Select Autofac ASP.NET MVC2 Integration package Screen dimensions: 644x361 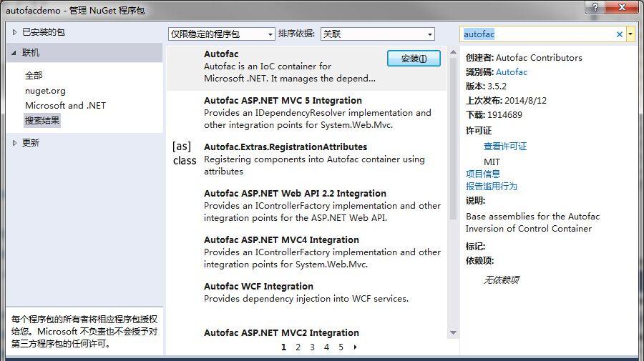pos(306,332)
